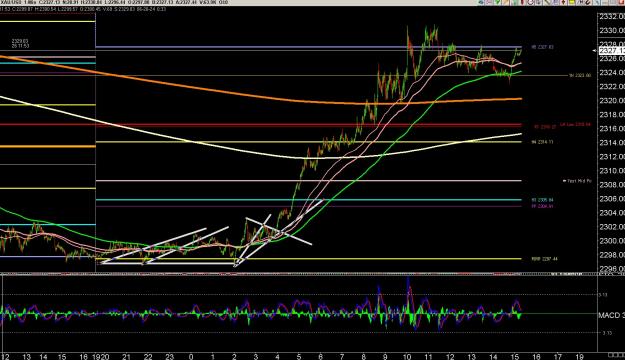Click hour 18 on the time axis

coord(579,356)
